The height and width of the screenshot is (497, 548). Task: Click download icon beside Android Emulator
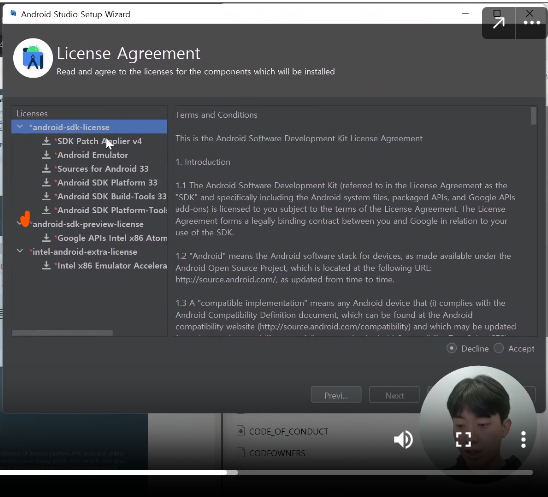[x=46, y=155]
